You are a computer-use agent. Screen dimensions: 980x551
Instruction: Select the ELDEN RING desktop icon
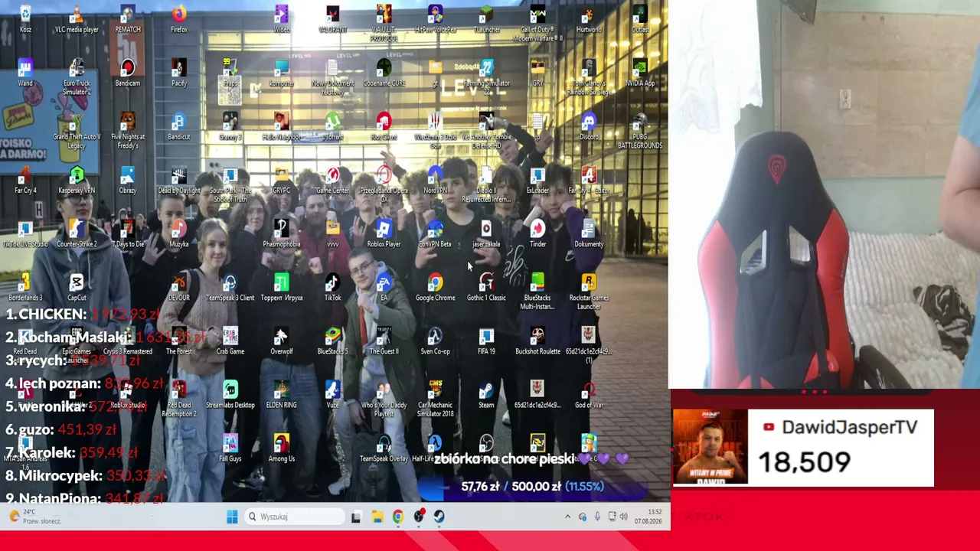282,395
